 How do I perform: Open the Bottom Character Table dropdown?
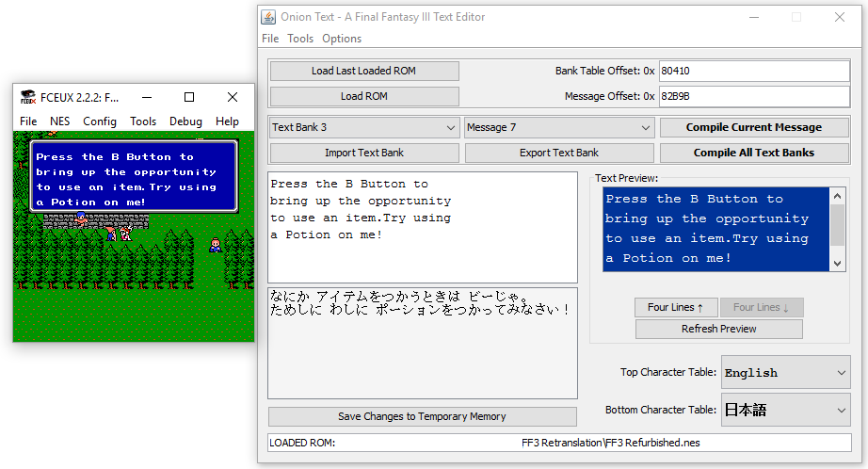[x=785, y=410]
